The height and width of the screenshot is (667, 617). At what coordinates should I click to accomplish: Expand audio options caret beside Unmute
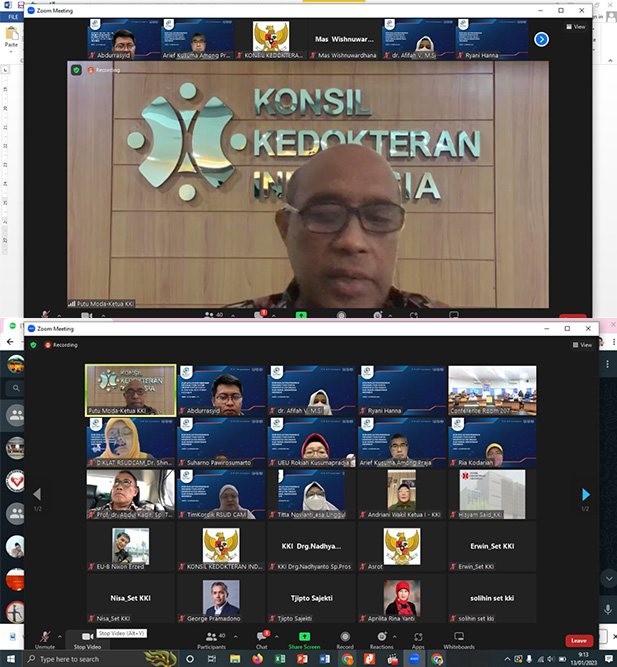60,637
